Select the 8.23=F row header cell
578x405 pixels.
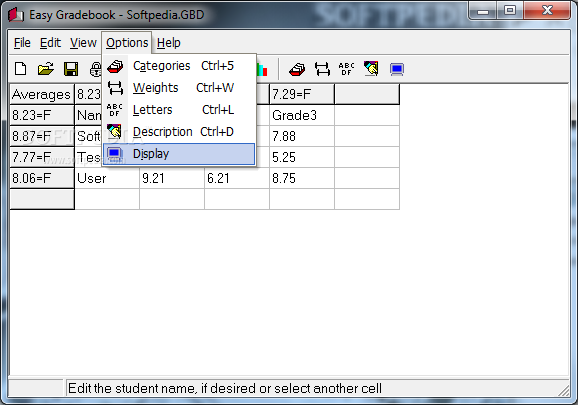point(42,115)
